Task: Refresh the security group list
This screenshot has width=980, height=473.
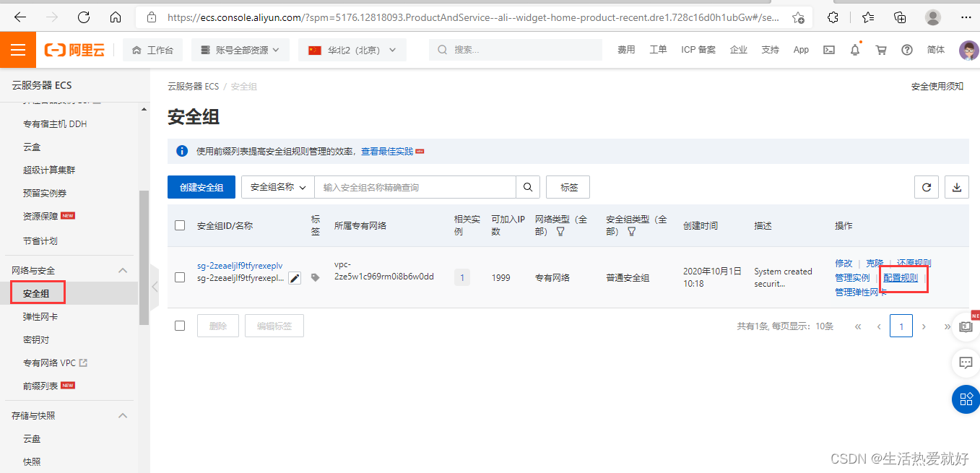Action: point(927,187)
